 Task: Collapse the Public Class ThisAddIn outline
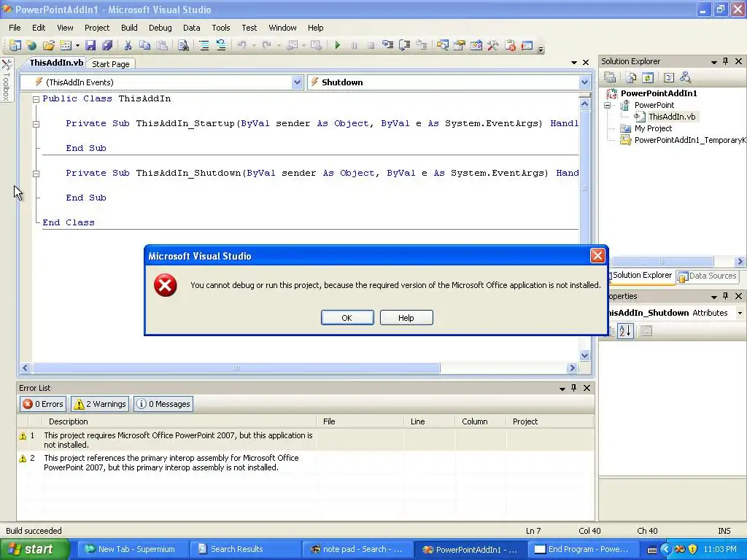pyautogui.click(x=36, y=99)
